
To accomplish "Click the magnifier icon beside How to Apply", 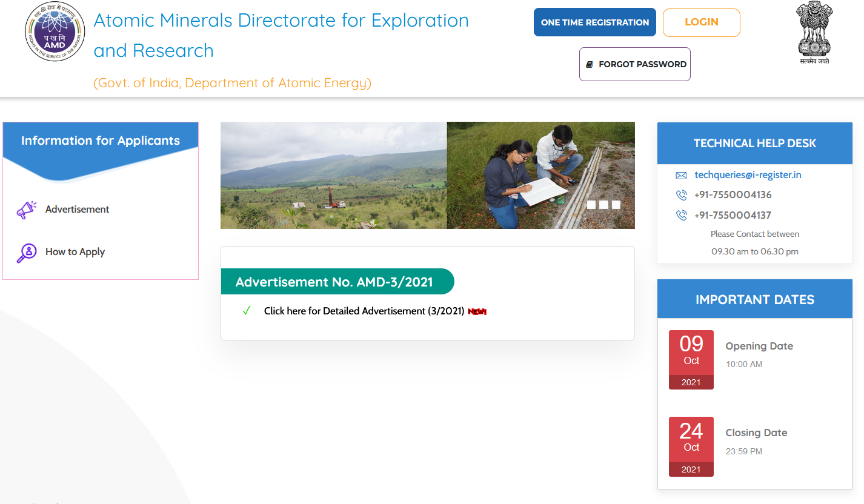I will click(26, 253).
